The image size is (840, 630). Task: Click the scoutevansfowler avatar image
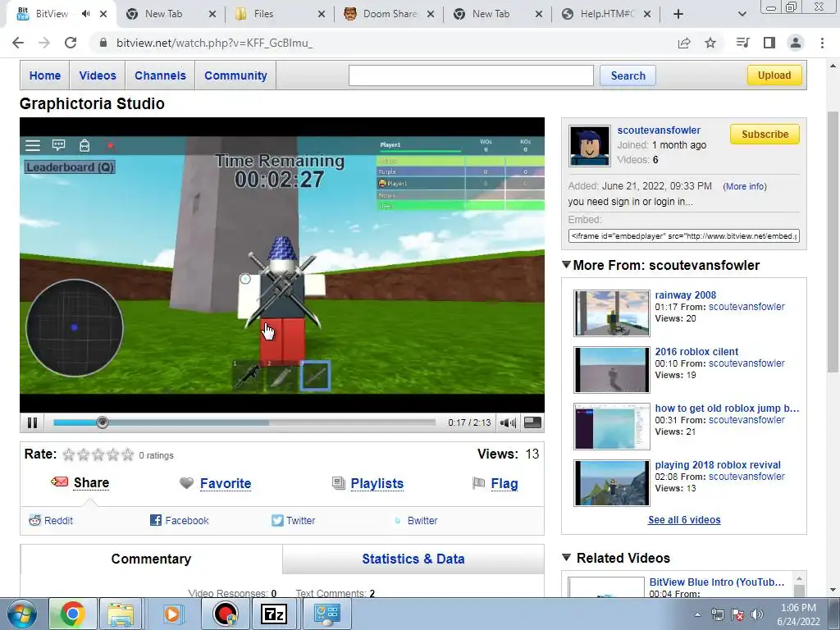click(589, 146)
